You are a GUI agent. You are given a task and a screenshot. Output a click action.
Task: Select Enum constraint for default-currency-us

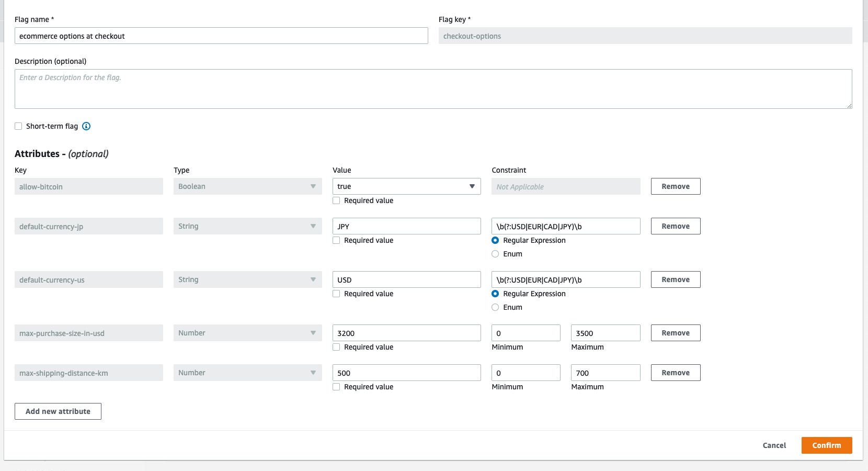pos(495,307)
